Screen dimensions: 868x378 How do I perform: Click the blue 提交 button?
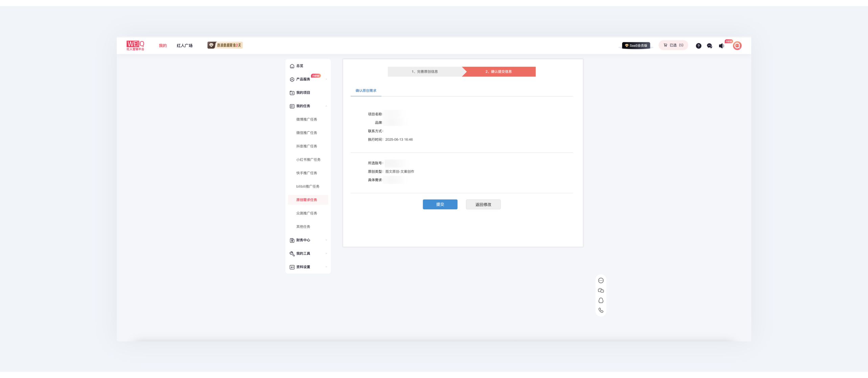pyautogui.click(x=440, y=204)
